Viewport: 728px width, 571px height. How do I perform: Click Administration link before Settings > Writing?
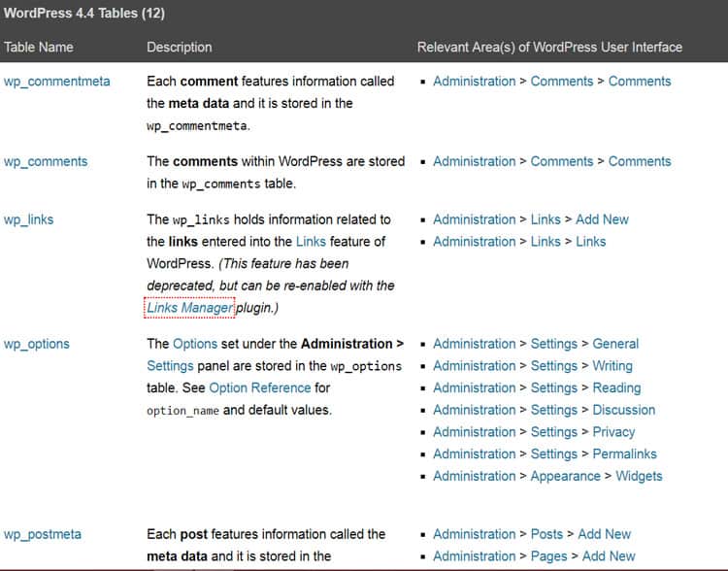pyautogui.click(x=475, y=366)
